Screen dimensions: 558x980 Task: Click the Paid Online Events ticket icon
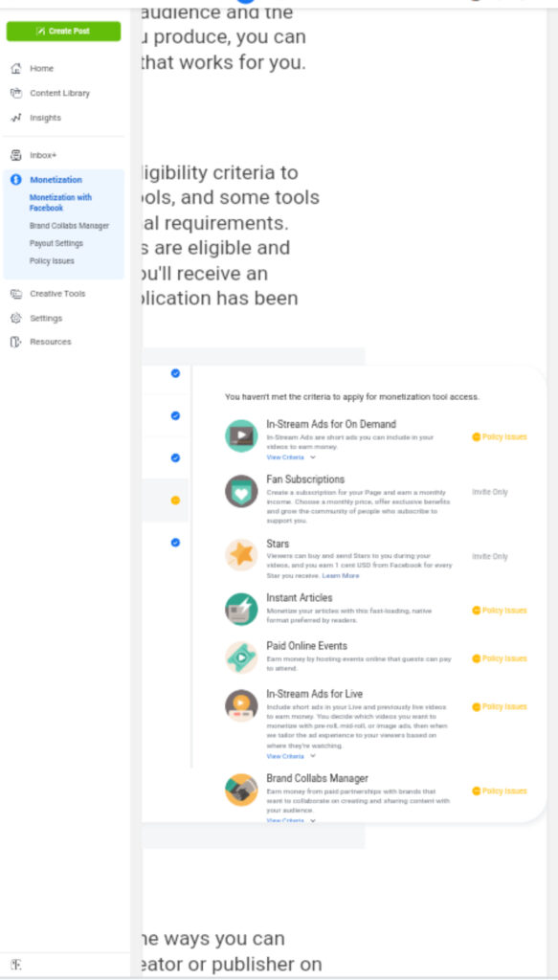pyautogui.click(x=241, y=657)
